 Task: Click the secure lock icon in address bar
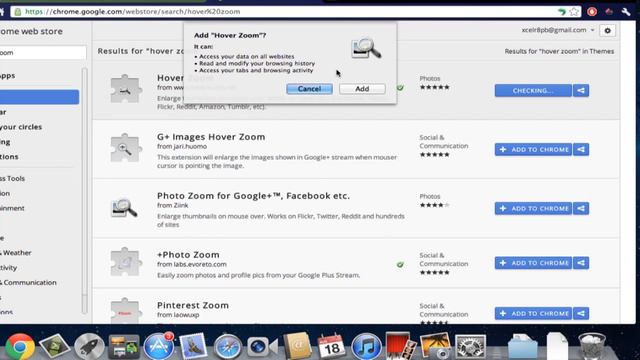tap(18, 11)
